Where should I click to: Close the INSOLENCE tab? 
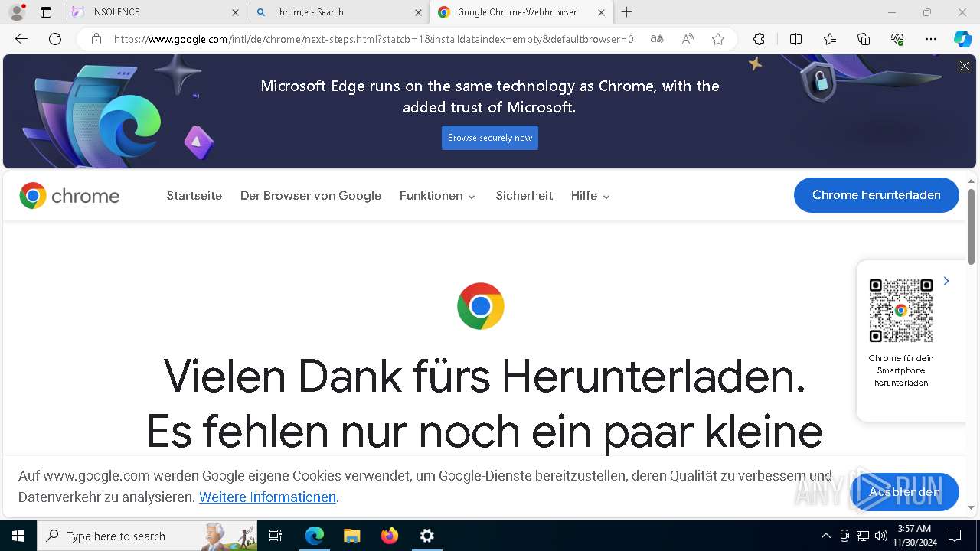point(235,12)
